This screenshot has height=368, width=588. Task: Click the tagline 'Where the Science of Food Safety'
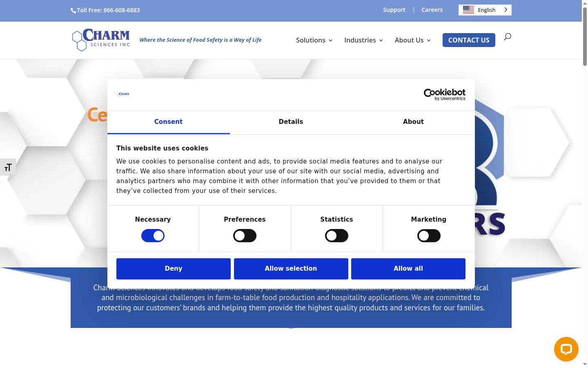[200, 40]
